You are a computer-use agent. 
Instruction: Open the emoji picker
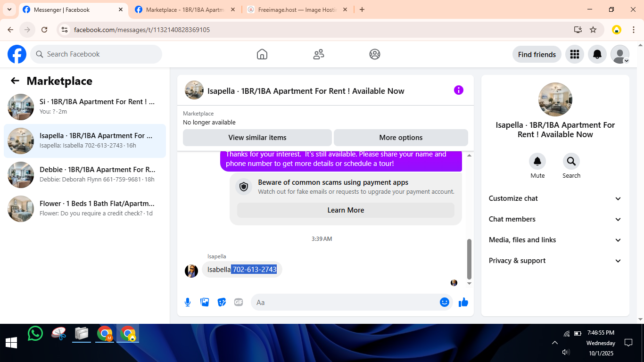pos(445,302)
